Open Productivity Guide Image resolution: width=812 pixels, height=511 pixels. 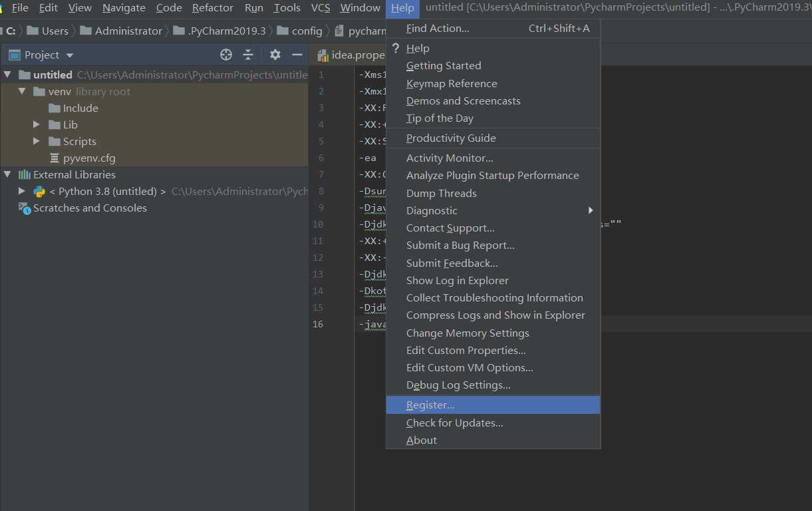click(x=493, y=138)
